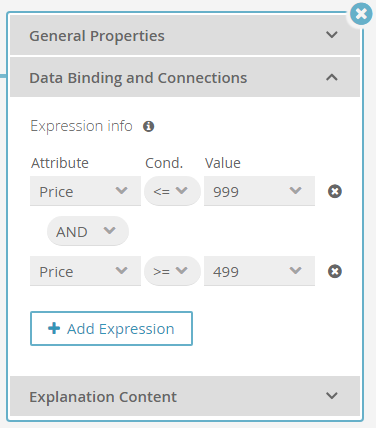This screenshot has width=376, height=428.
Task: Open the Explanation Content section header
Action: coord(185,396)
